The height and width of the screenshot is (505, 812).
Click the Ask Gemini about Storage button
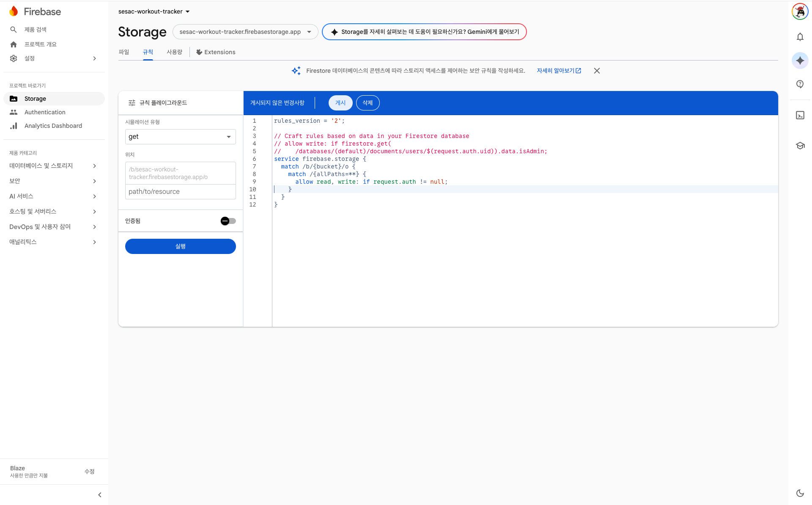[x=424, y=32]
